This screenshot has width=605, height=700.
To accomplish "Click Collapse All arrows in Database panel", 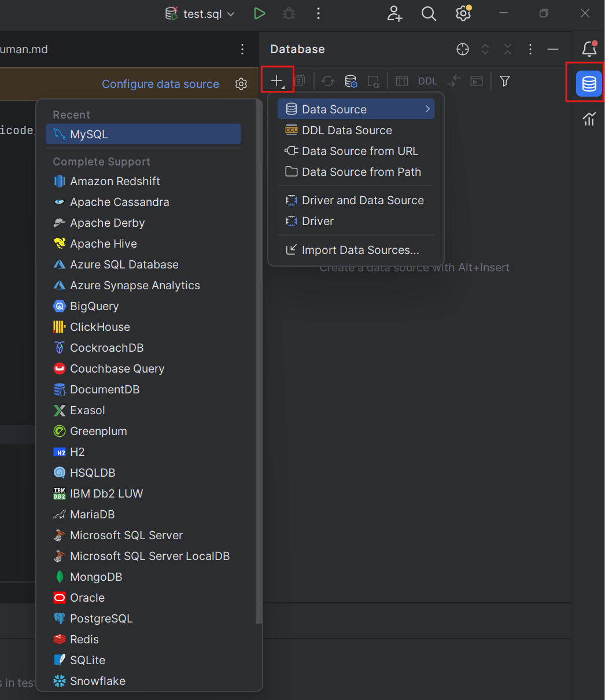I will tap(508, 49).
